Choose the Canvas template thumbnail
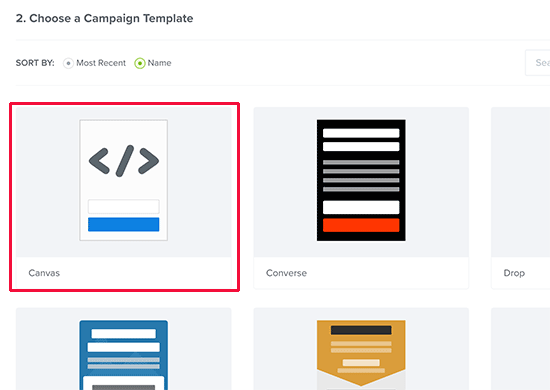Image resolution: width=550 pixels, height=390 pixels. point(123,180)
